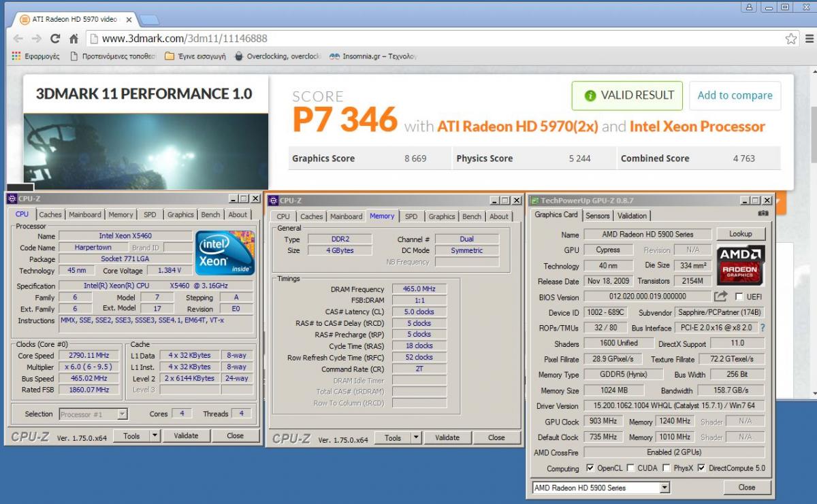Switch to Caches tab in left CPU-Z
This screenshot has height=504, width=817.
pyautogui.click(x=50, y=214)
